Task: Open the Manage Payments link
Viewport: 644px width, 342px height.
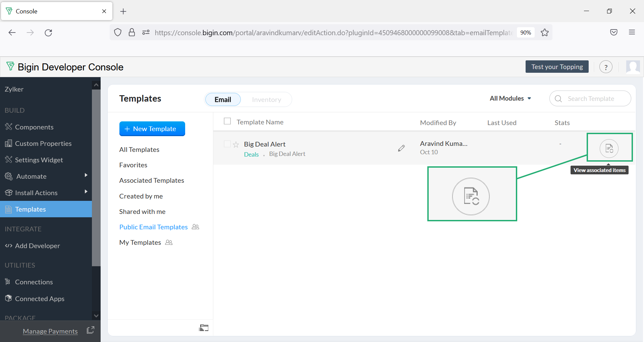Action: pyautogui.click(x=50, y=331)
